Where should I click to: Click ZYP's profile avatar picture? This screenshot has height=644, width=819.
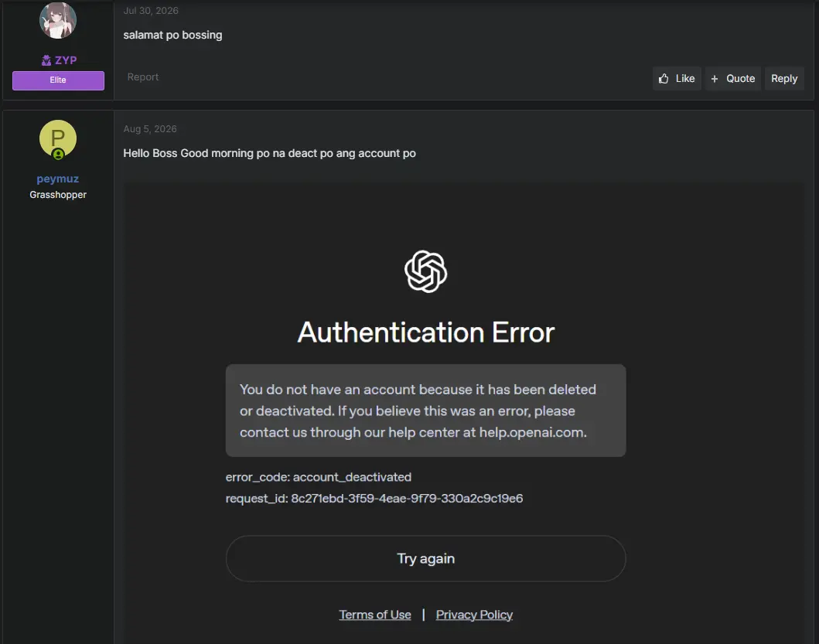pyautogui.click(x=58, y=20)
